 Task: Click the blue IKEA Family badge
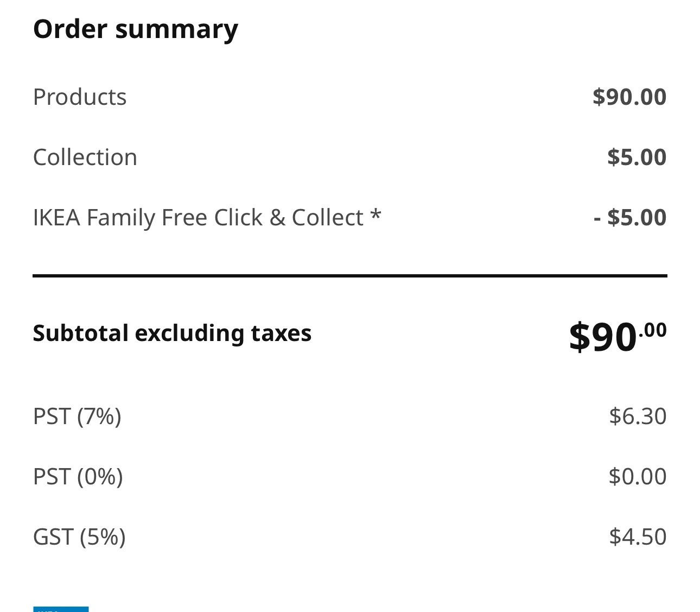click(x=61, y=609)
